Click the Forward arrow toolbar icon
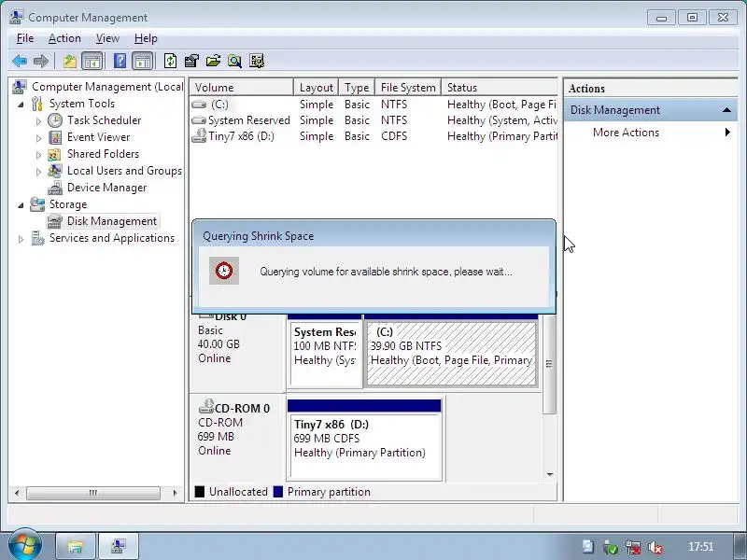 pos(41,61)
